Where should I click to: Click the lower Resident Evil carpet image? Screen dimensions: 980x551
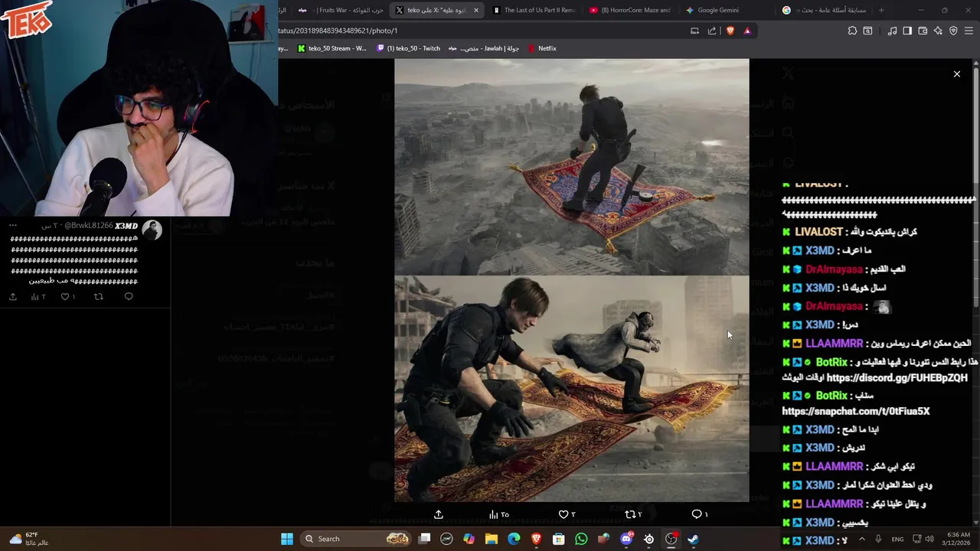point(572,389)
